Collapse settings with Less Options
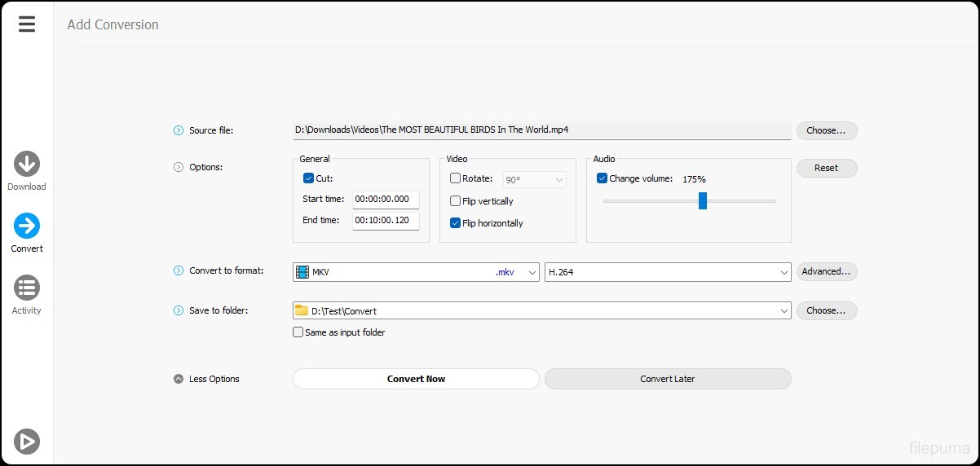 tap(207, 379)
